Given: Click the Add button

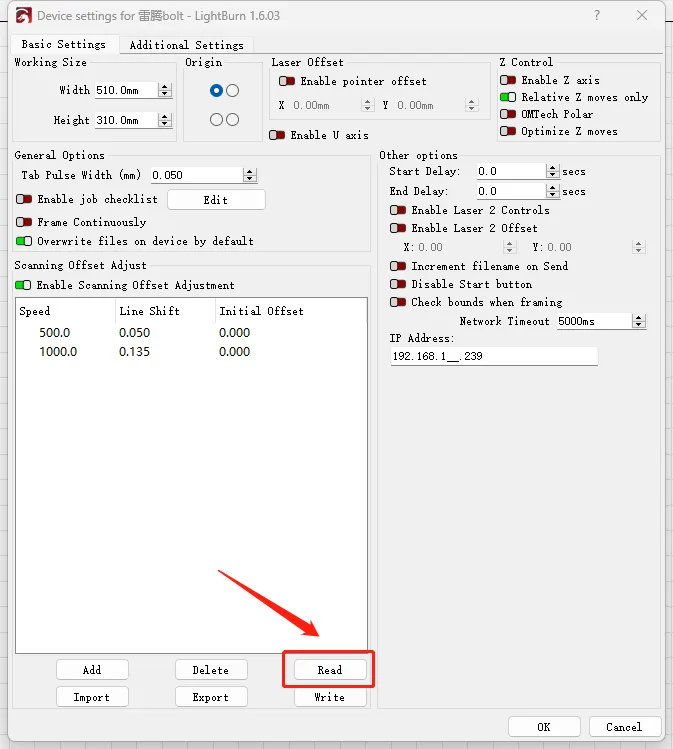Looking at the screenshot, I should (92, 670).
